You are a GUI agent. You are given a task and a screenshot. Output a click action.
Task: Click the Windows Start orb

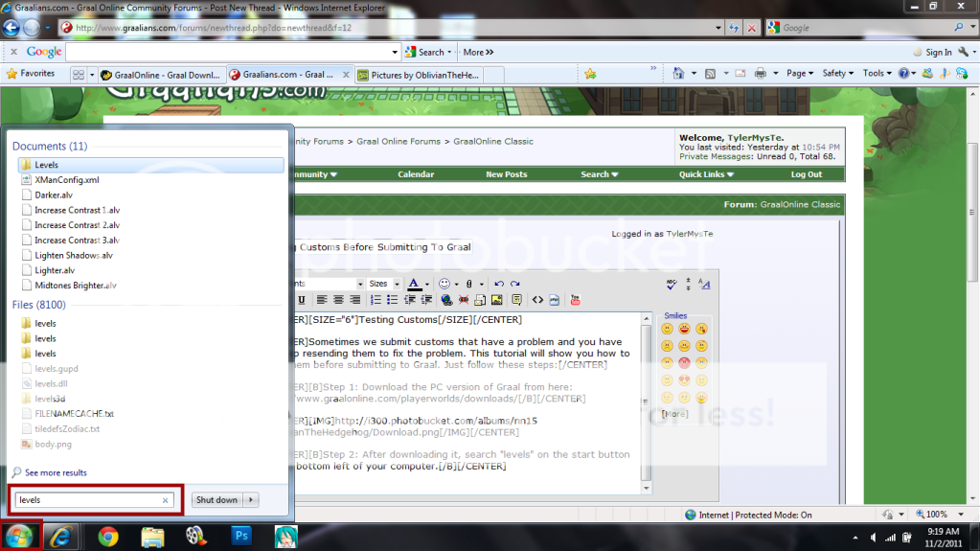(x=19, y=536)
